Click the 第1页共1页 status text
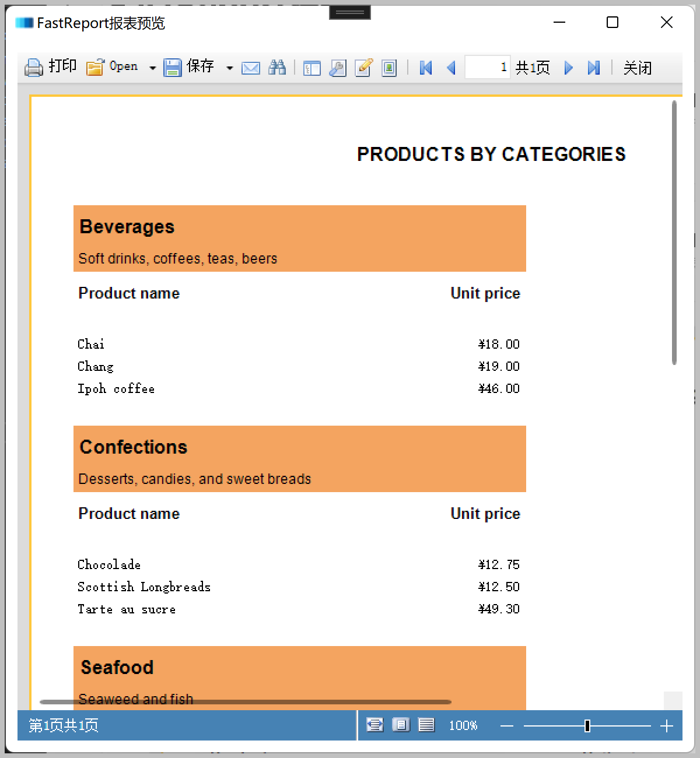The image size is (700, 758). [x=64, y=725]
